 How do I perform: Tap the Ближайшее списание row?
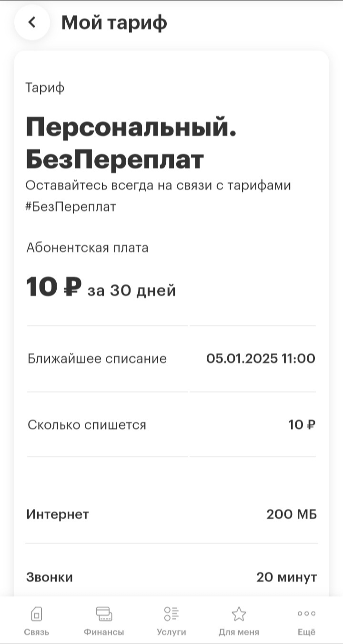tap(171, 359)
